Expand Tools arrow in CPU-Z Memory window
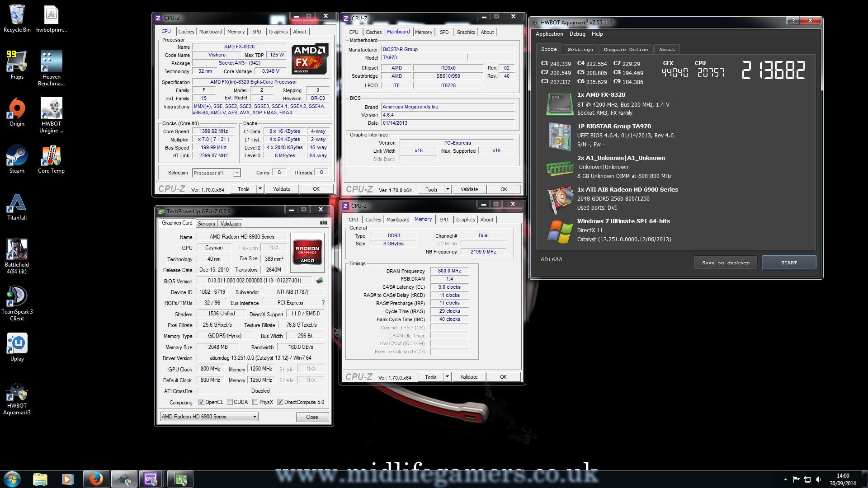The width and height of the screenshot is (868, 488). pyautogui.click(x=447, y=377)
